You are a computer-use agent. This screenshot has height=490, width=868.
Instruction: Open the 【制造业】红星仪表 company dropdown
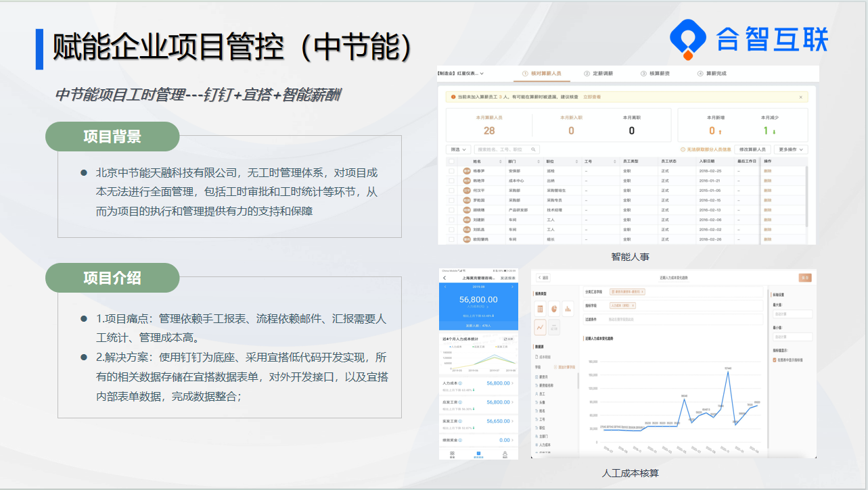pyautogui.click(x=461, y=73)
